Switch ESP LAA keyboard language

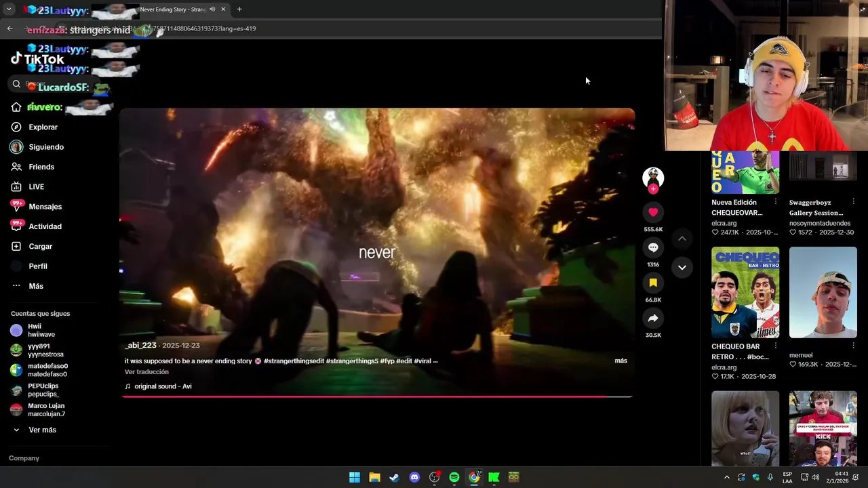[x=787, y=477]
